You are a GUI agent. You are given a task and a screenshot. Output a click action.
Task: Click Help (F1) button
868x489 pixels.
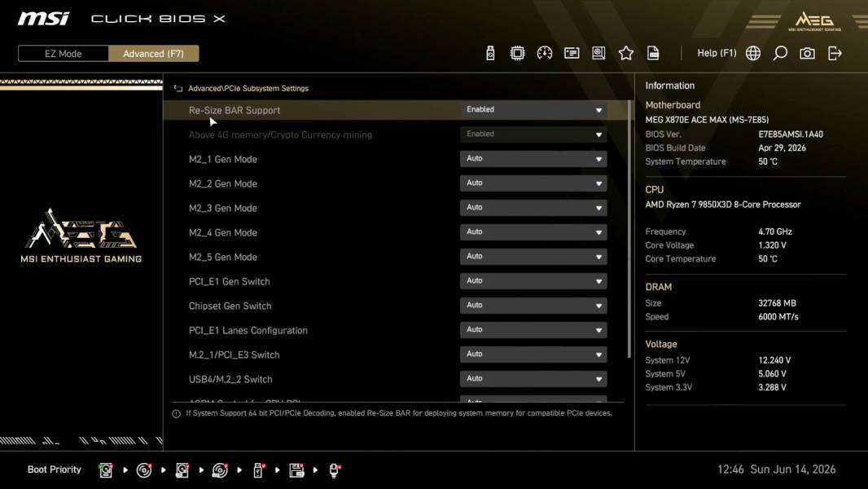tap(717, 53)
